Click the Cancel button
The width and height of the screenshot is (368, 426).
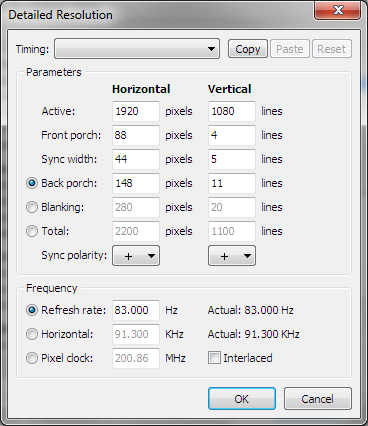click(x=318, y=399)
